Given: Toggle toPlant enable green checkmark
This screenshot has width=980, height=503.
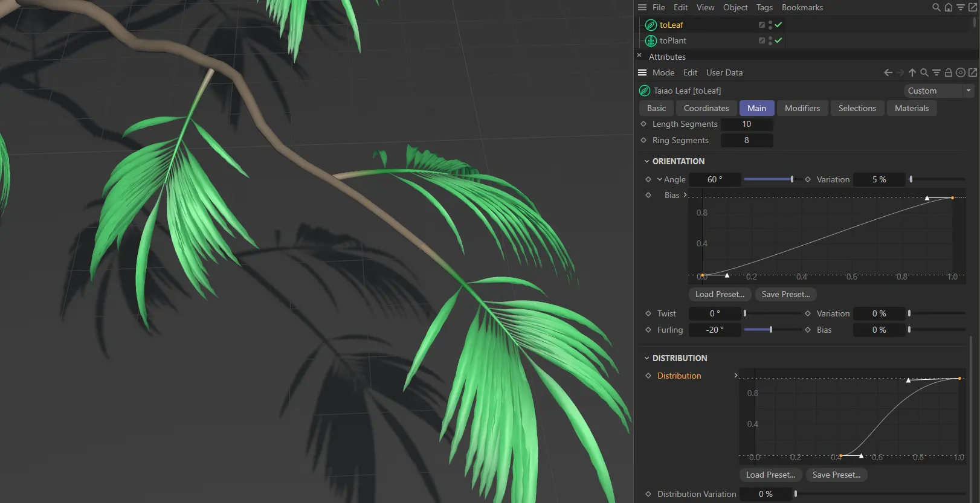Looking at the screenshot, I should point(779,40).
